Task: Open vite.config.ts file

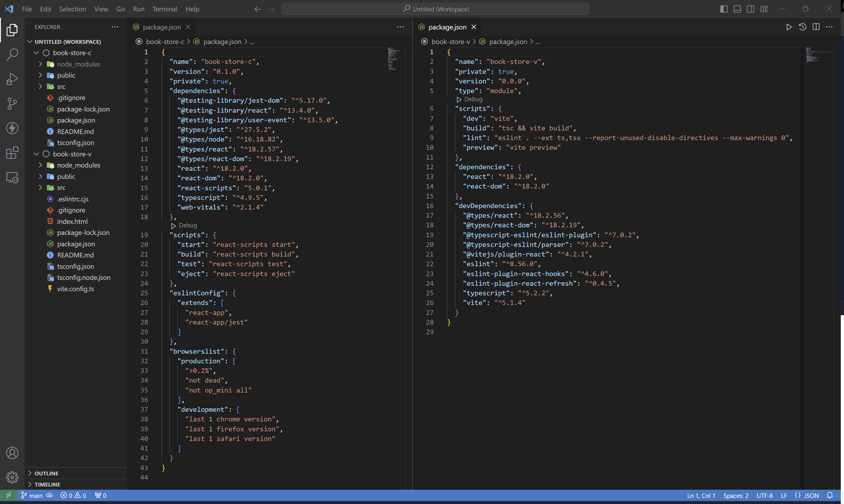Action: (75, 289)
